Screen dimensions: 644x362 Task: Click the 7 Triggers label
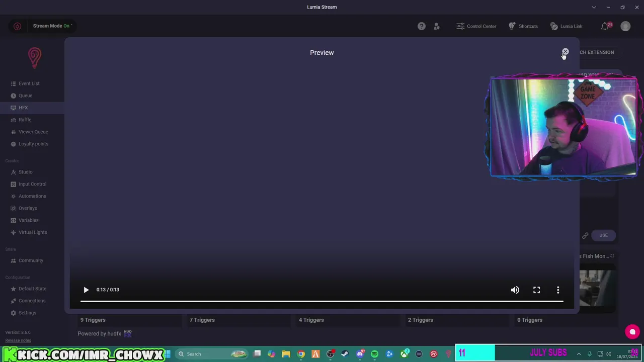202,320
